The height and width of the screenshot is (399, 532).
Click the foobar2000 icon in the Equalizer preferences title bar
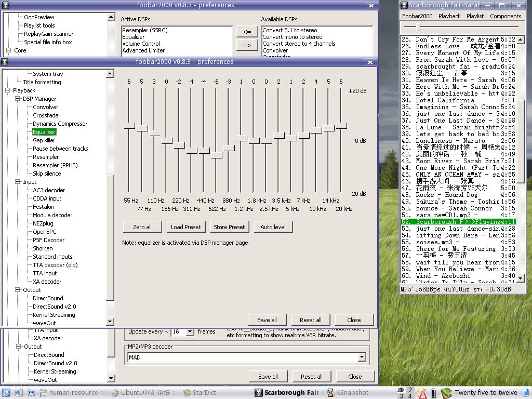tap(5, 62)
